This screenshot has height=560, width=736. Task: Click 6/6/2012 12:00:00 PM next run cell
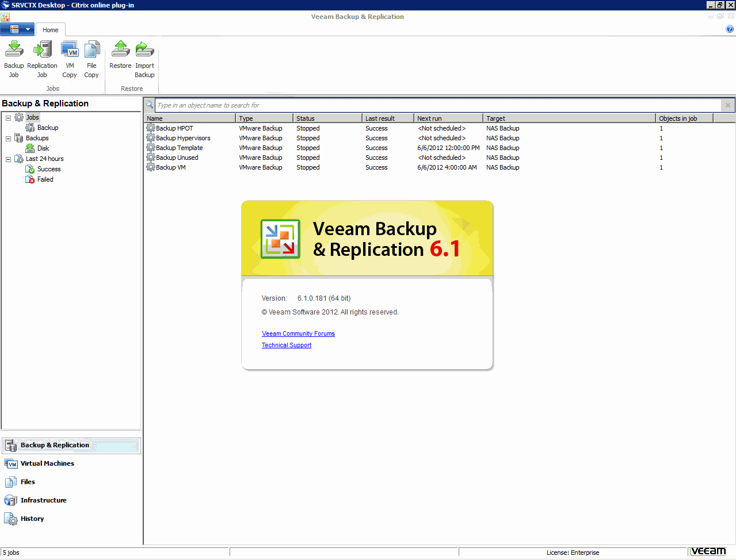(x=448, y=148)
